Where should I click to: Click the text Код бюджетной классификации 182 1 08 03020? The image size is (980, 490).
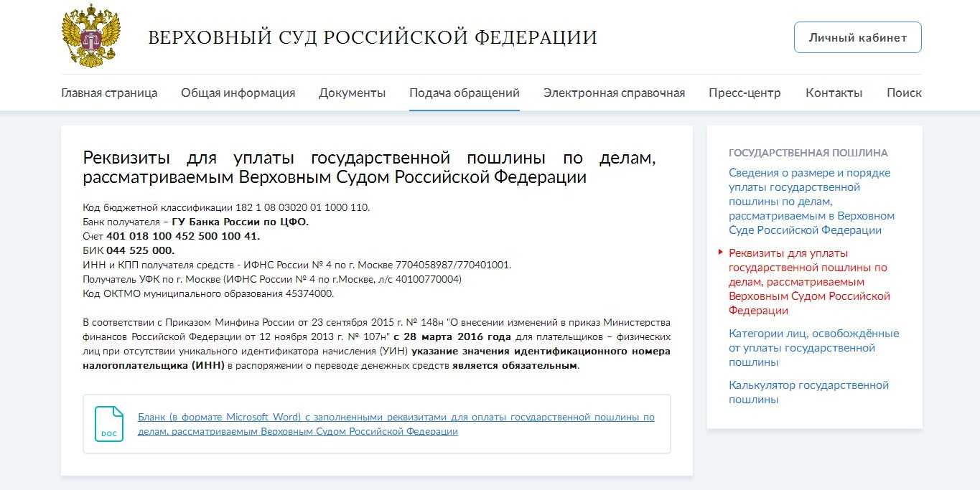coord(226,207)
